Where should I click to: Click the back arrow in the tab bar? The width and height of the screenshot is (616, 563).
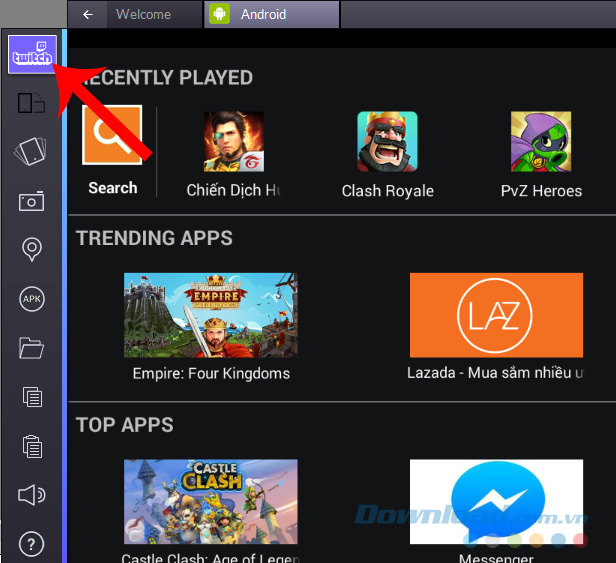pyautogui.click(x=88, y=15)
